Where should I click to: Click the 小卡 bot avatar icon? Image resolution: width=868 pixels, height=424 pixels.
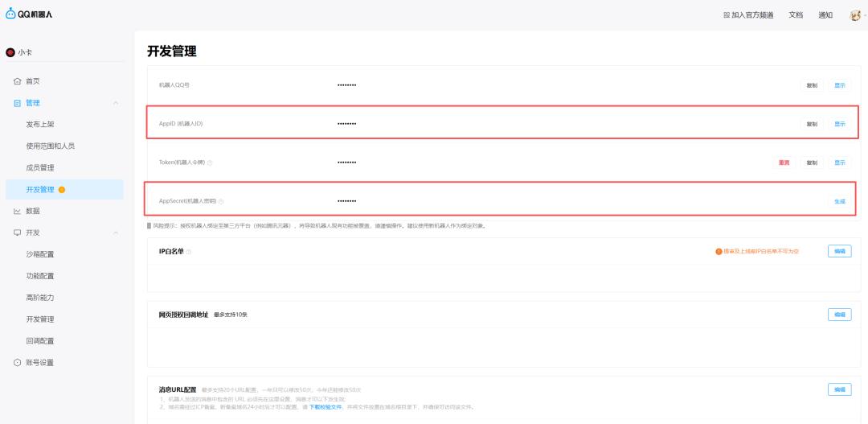click(x=10, y=52)
